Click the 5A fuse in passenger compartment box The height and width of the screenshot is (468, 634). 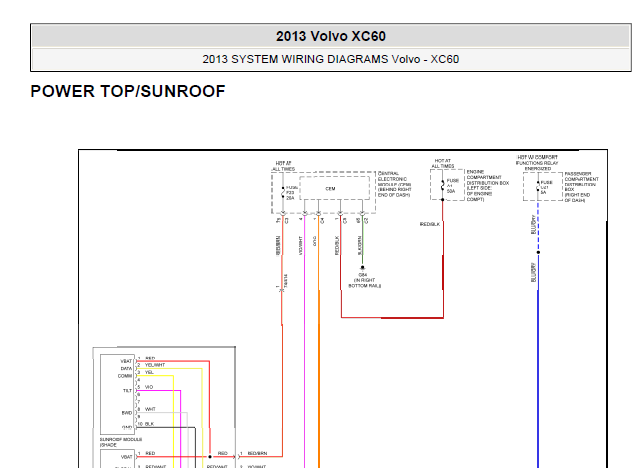pyautogui.click(x=538, y=187)
